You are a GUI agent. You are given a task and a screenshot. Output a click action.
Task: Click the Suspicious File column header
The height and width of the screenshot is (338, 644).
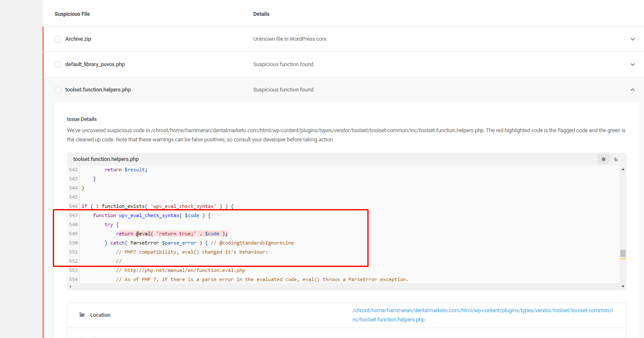[x=72, y=14]
